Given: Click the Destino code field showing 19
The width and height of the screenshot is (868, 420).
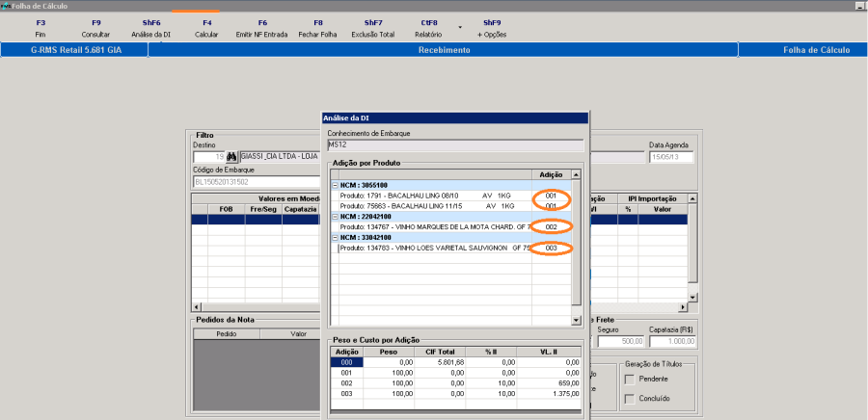Looking at the screenshot, I should pyautogui.click(x=209, y=156).
